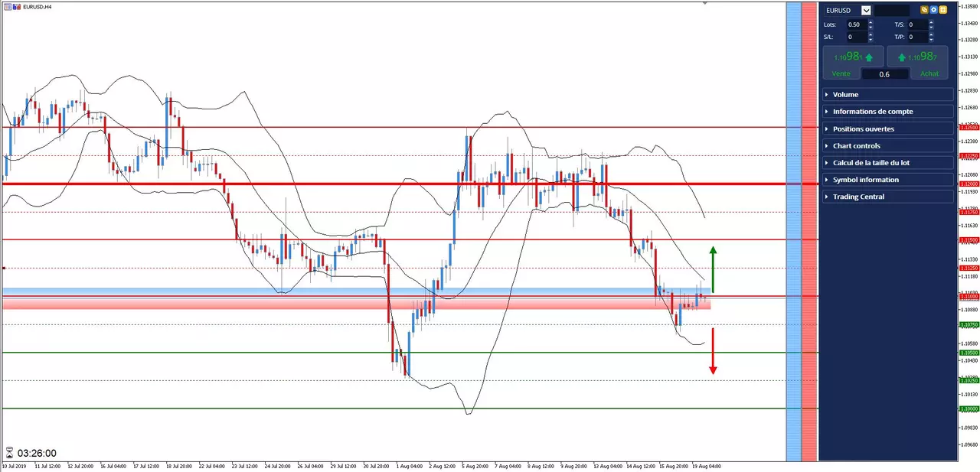This screenshot has height=472, width=980.
Task: Expand Calcul de la taille du lot
Action: click(888, 162)
